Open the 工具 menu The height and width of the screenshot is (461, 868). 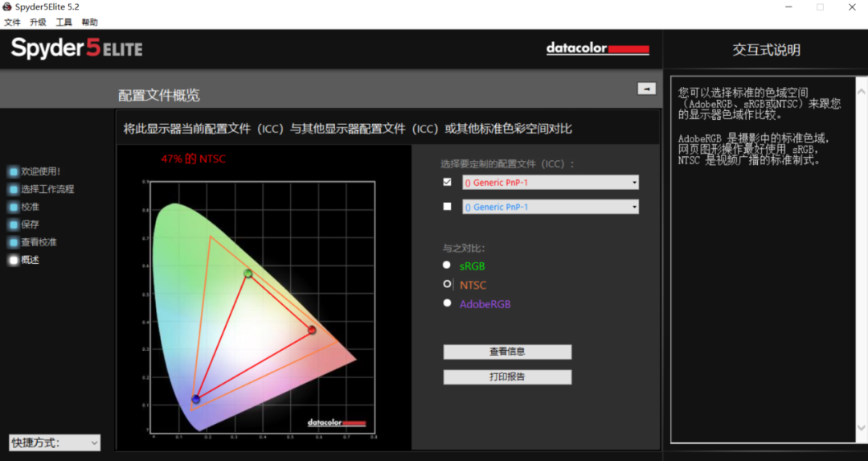pos(63,23)
